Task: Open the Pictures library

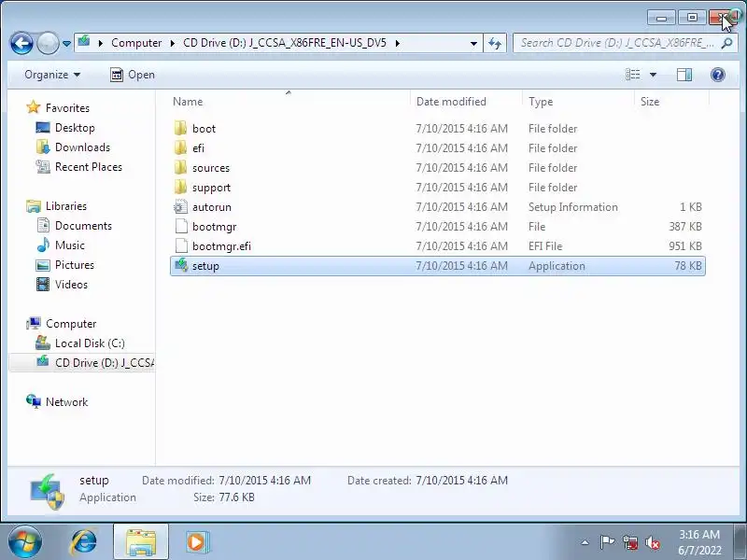Action: tap(75, 264)
